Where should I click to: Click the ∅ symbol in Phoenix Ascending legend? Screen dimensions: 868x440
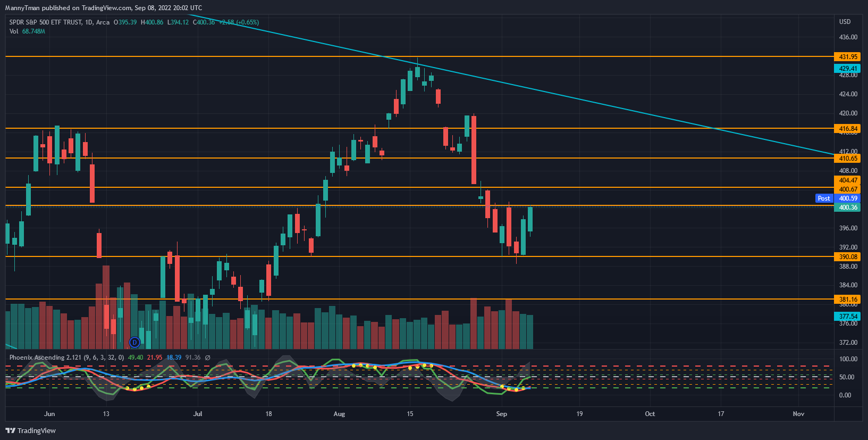(207, 358)
